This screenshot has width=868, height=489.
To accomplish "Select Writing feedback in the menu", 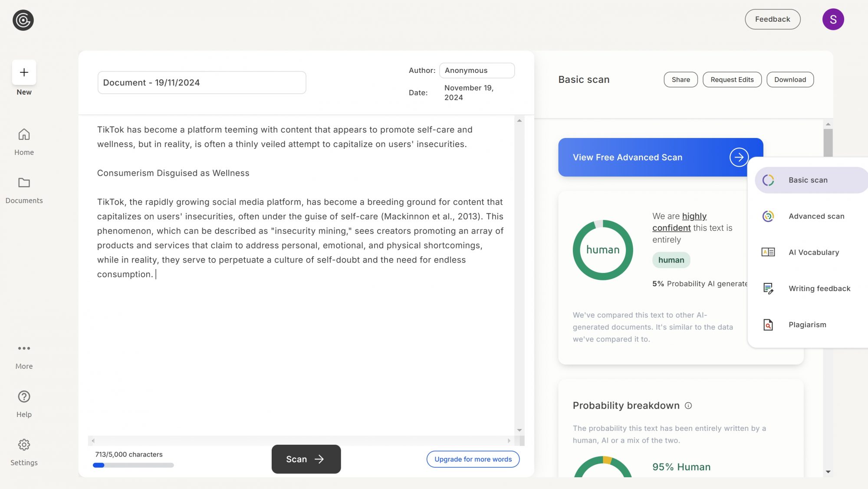I will (x=812, y=289).
